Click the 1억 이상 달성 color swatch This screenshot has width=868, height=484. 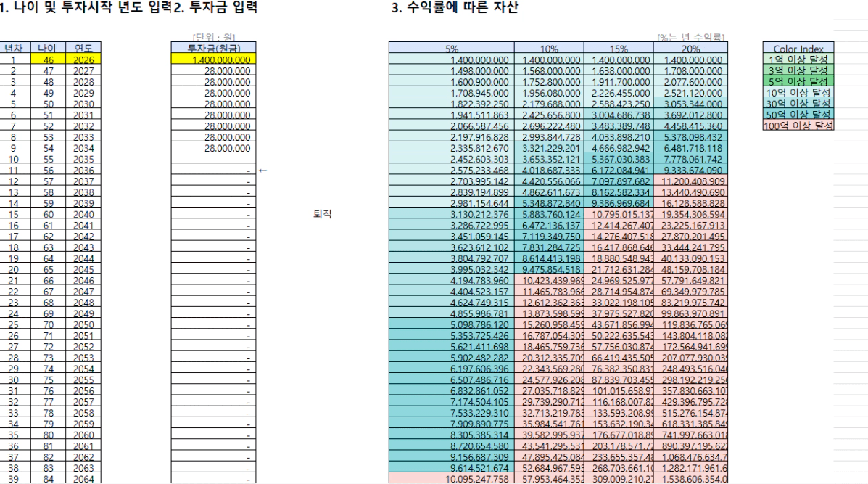coord(798,59)
